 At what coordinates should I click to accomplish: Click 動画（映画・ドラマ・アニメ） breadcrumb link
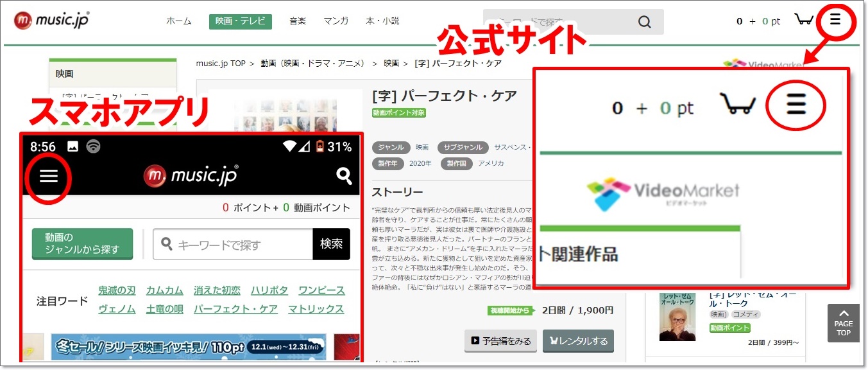point(312,64)
